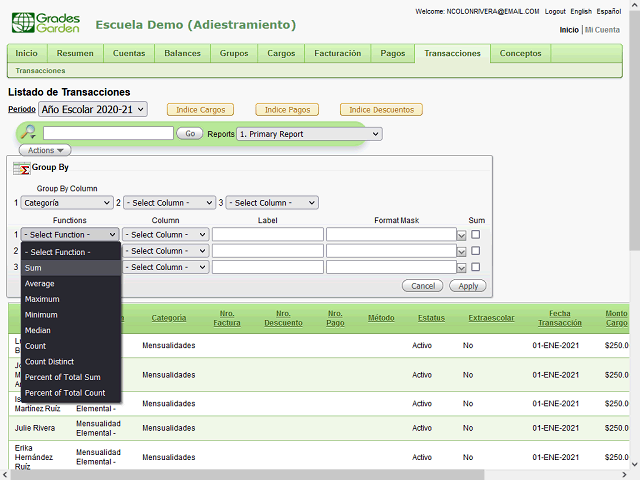Apply the Group By settings
This screenshot has width=640, height=480.
[x=468, y=286]
